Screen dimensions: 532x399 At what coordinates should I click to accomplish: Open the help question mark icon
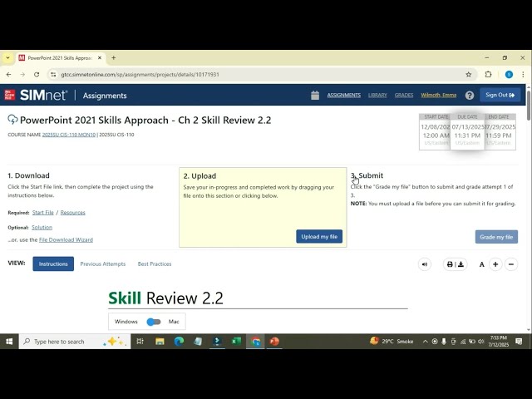click(x=470, y=96)
